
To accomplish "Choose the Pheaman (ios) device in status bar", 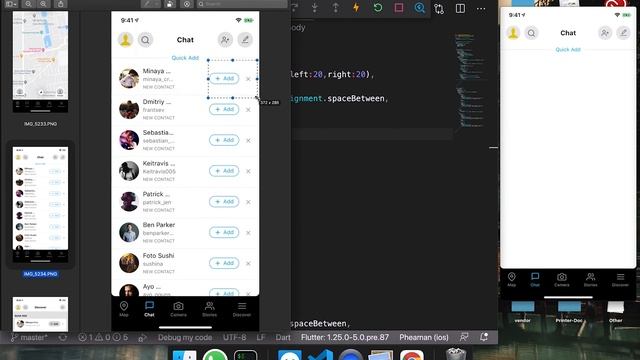I will (x=424, y=338).
